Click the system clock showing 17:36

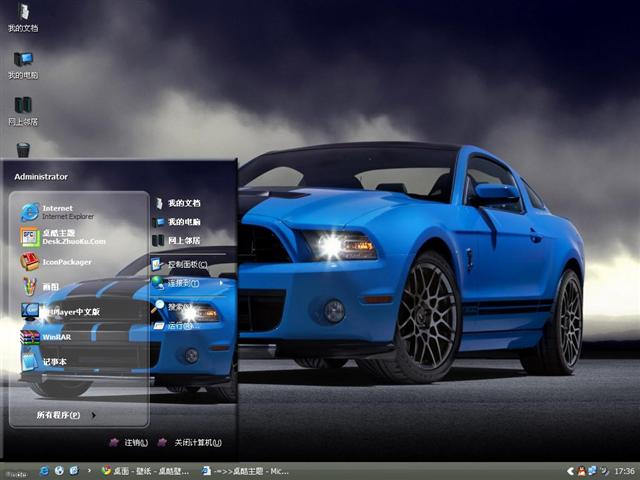tap(624, 470)
